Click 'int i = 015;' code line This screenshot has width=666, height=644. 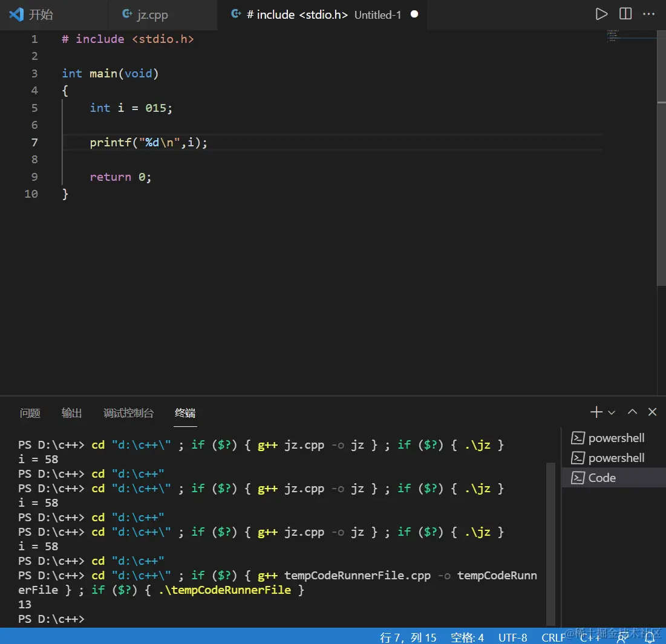tap(131, 108)
